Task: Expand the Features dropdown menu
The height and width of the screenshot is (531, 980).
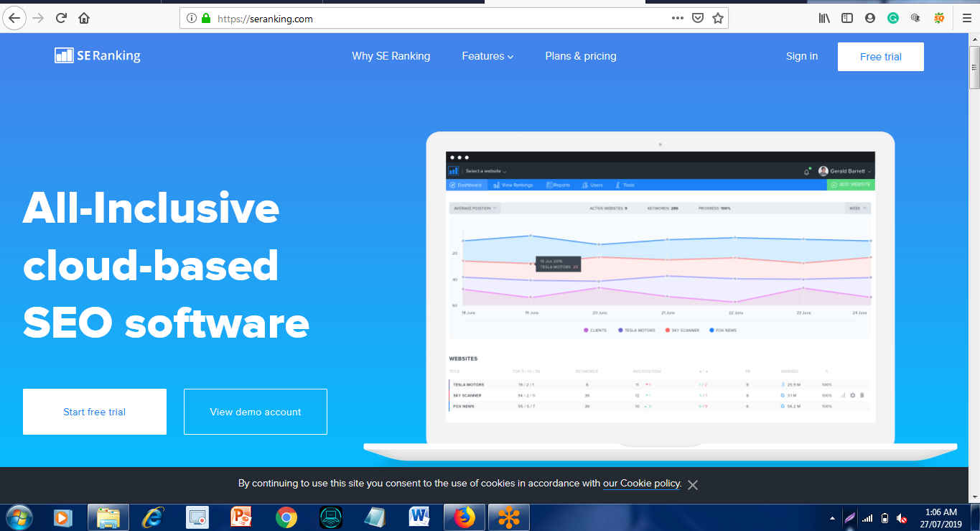Action: click(x=487, y=56)
